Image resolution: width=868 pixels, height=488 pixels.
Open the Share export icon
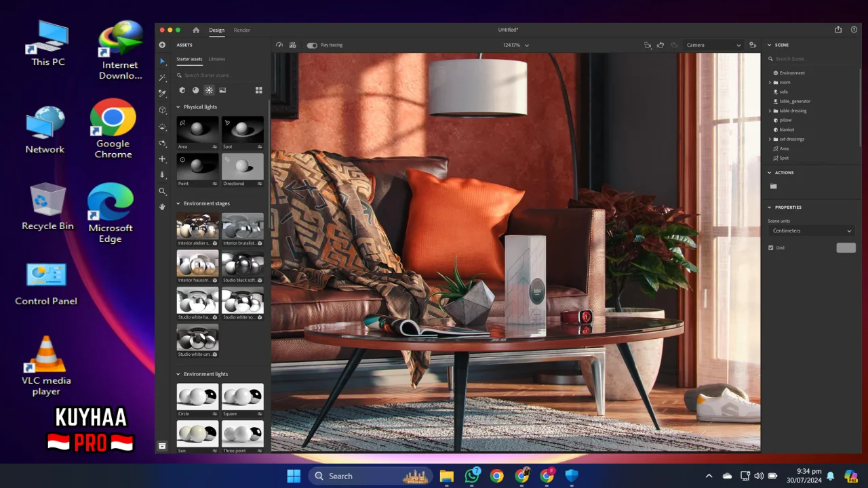[x=838, y=30]
